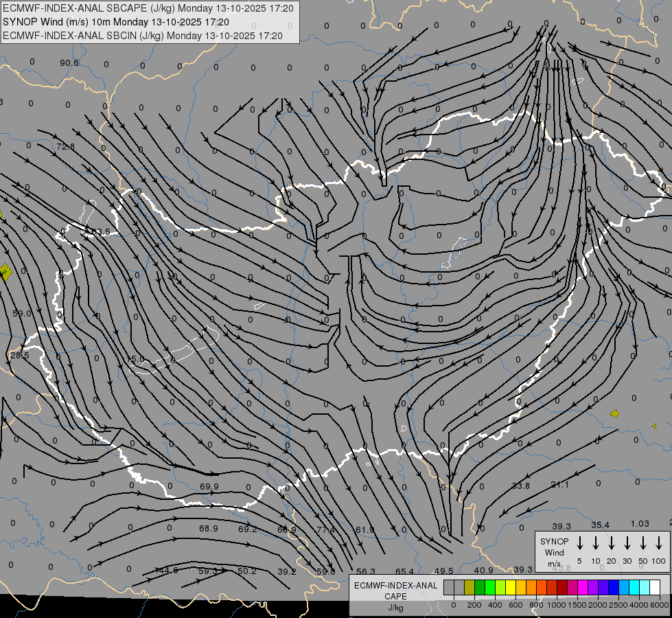Click the 77.4 value near bottom center
672x618 pixels.
tap(326, 529)
